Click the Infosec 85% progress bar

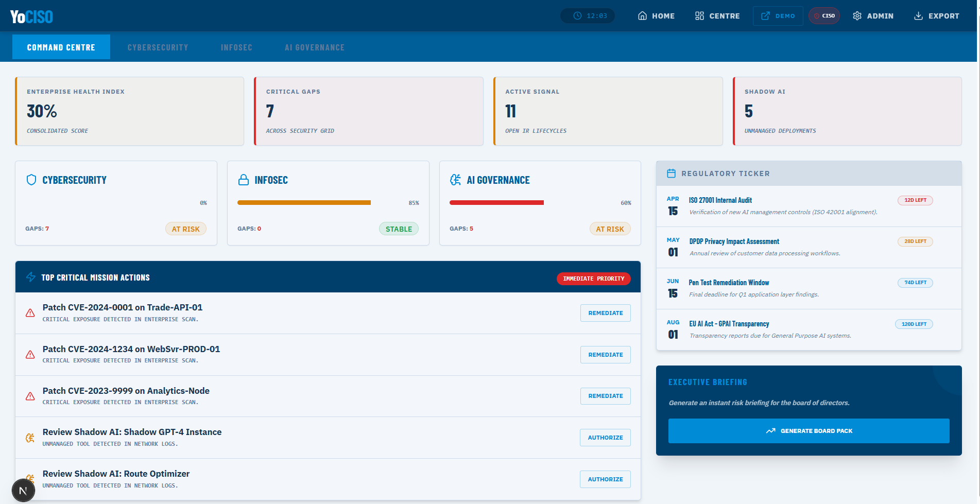tap(304, 203)
